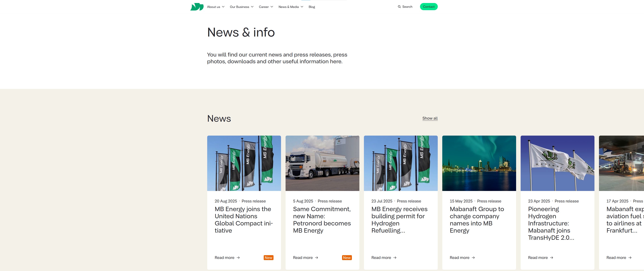Click arrow icon beside Read more for 5 Aug article

pyautogui.click(x=316, y=257)
